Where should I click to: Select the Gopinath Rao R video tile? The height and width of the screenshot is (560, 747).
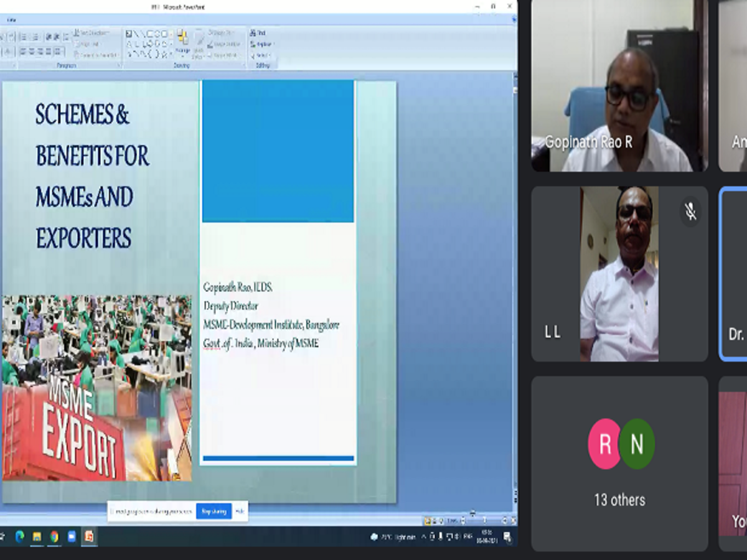[x=619, y=86]
